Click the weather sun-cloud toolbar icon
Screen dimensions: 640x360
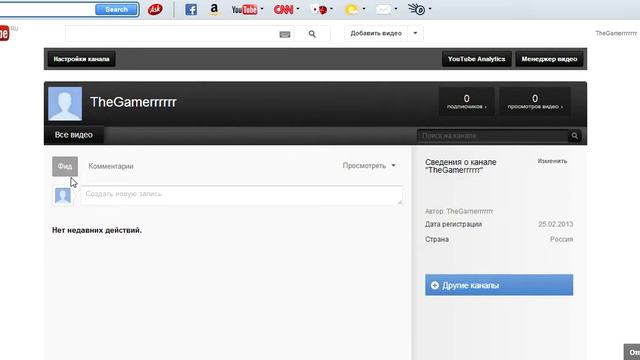[351, 9]
